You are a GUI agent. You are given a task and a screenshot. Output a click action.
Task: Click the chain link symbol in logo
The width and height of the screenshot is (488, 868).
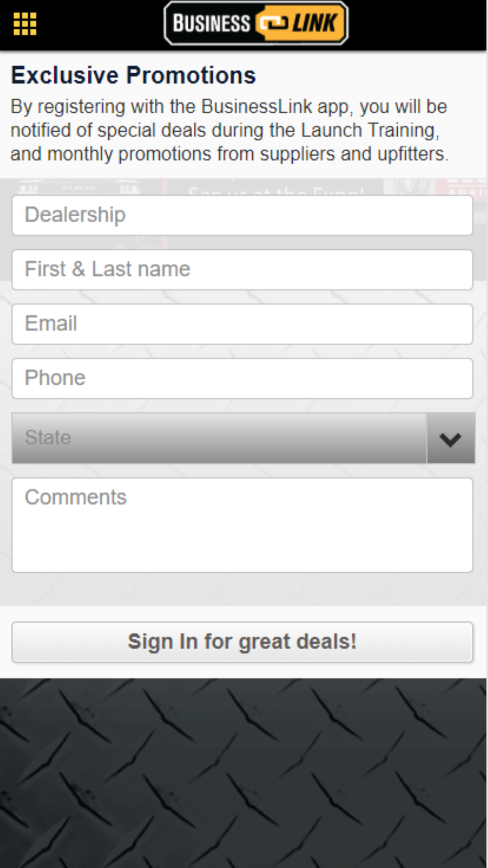point(273,23)
